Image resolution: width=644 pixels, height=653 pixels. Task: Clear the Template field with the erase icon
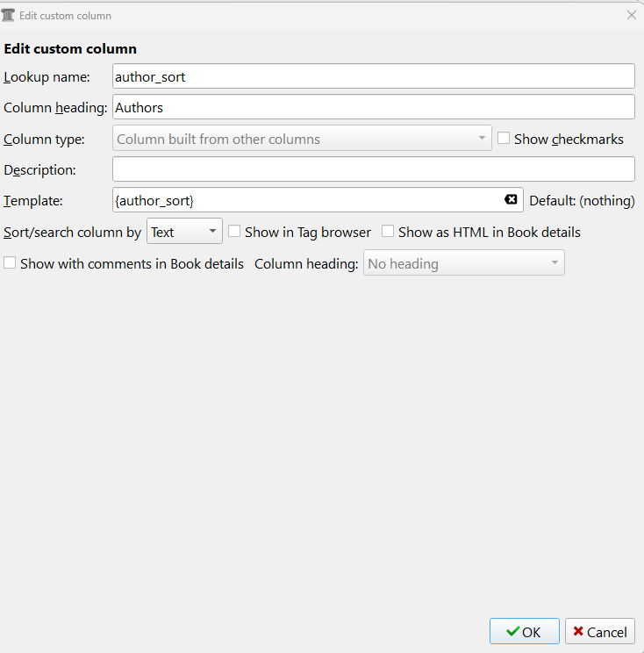pos(511,200)
